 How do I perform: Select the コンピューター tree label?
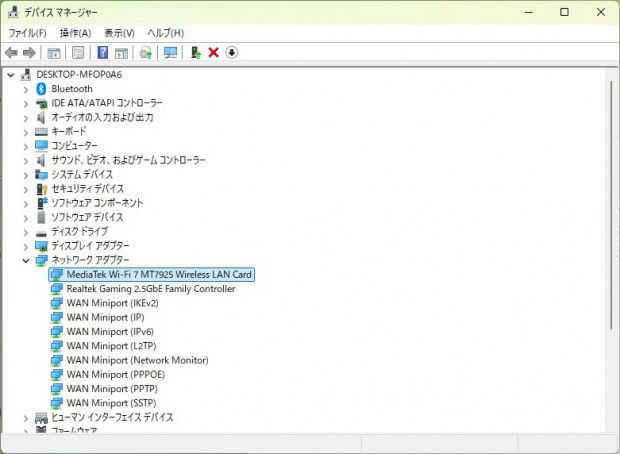[74, 146]
